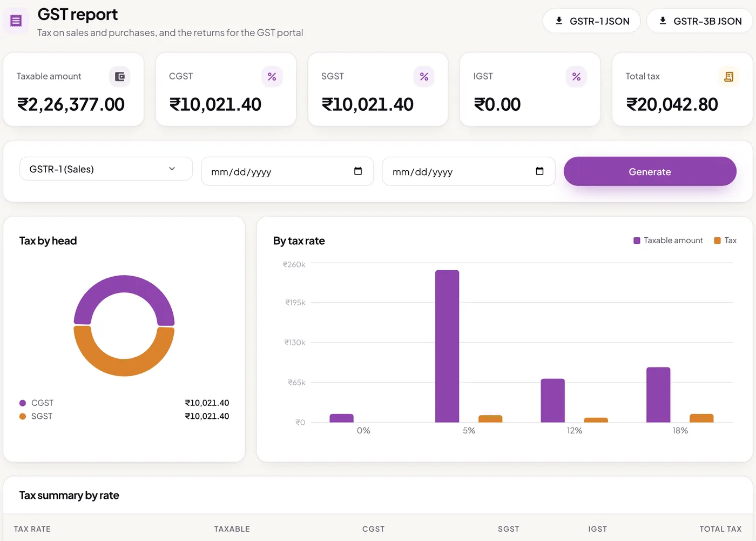Click the TAXABLE column header

(232, 529)
